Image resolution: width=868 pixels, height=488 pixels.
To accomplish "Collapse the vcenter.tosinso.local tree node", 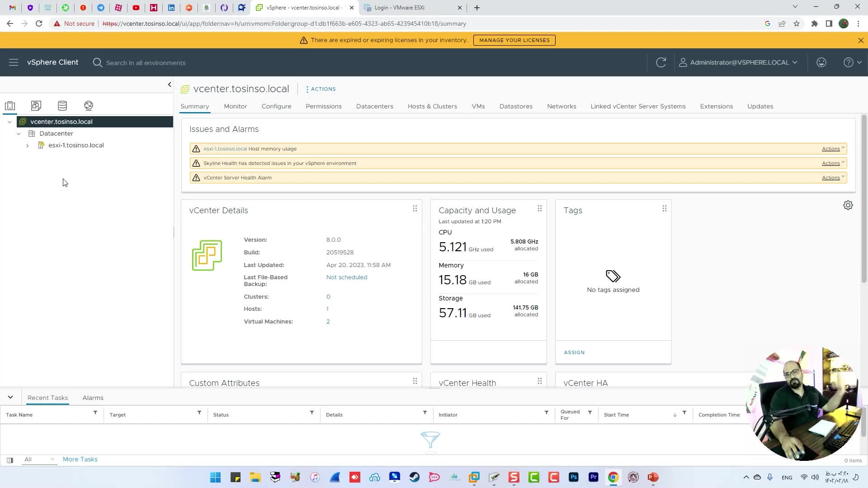I will coord(9,122).
